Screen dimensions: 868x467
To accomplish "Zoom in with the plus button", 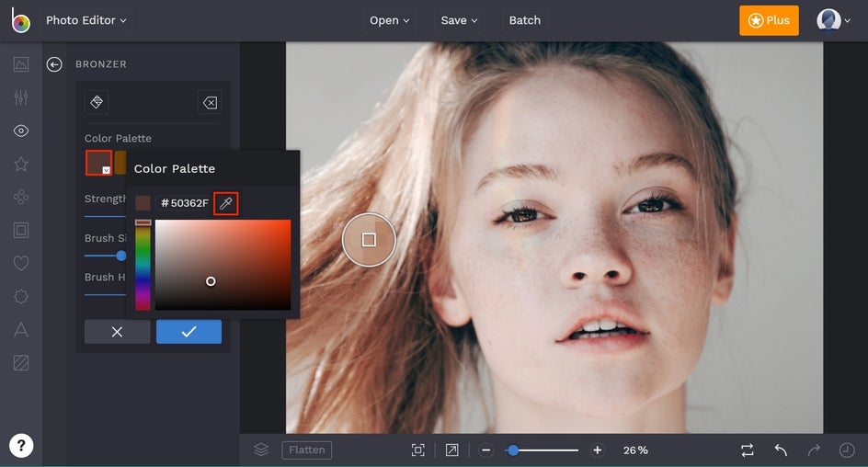I will (x=598, y=450).
